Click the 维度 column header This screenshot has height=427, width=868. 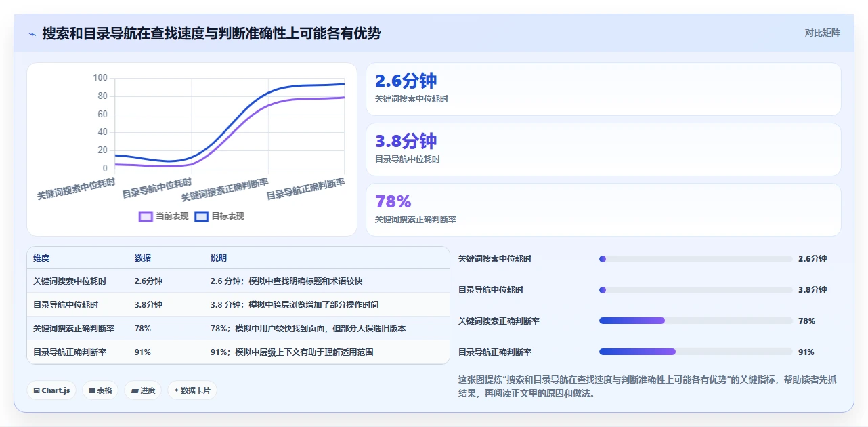click(41, 258)
